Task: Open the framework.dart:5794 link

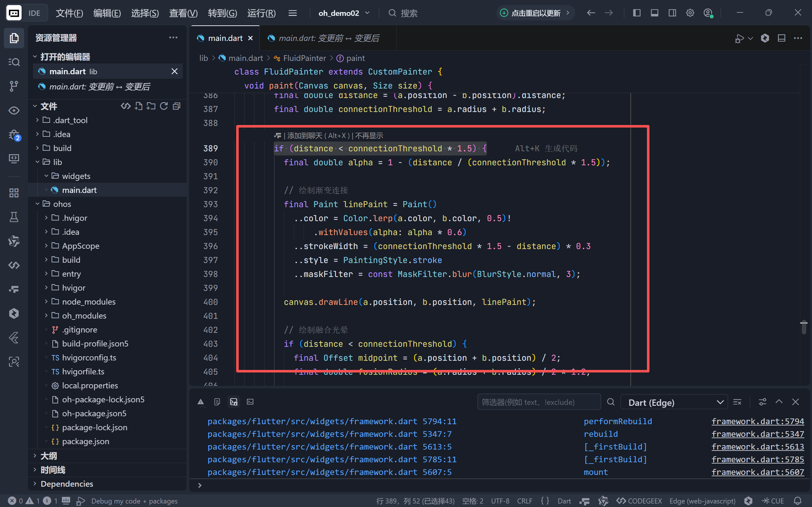Action: [757, 421]
